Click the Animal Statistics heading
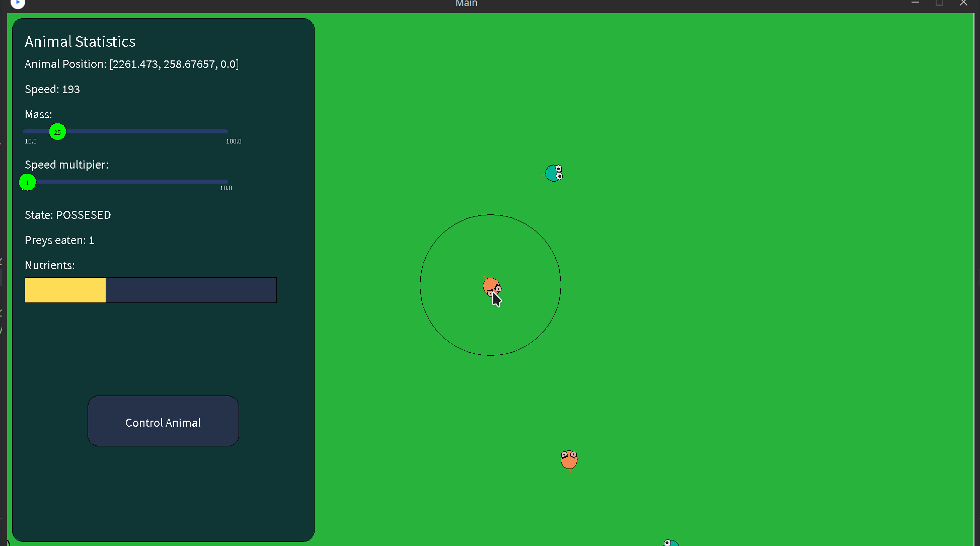The image size is (980, 546). [x=80, y=41]
